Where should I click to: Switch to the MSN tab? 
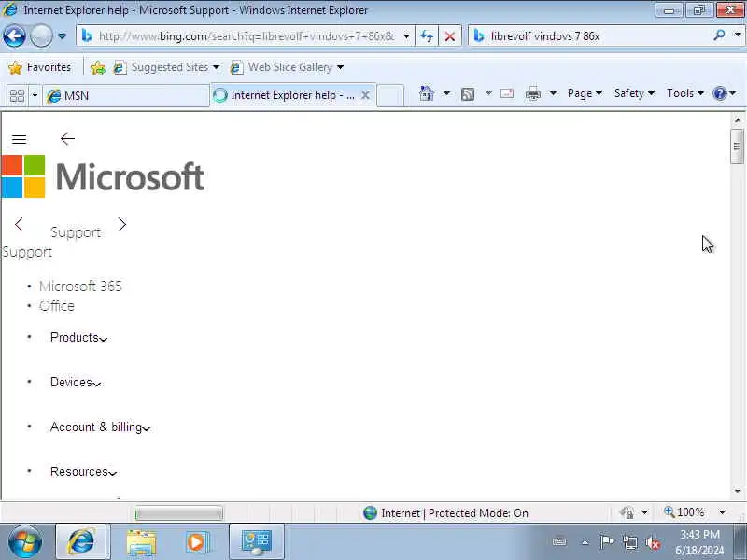(126, 96)
